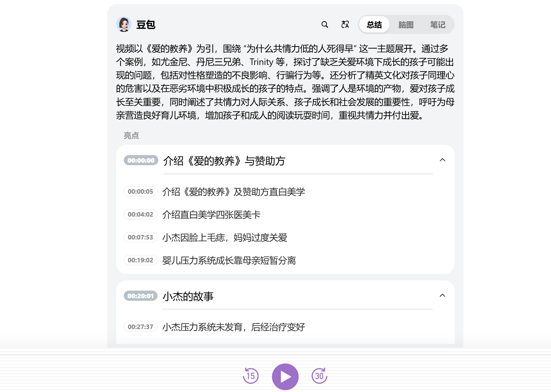Switch to the 脑图 tab
Screen dimensions: 551x392
(406, 25)
